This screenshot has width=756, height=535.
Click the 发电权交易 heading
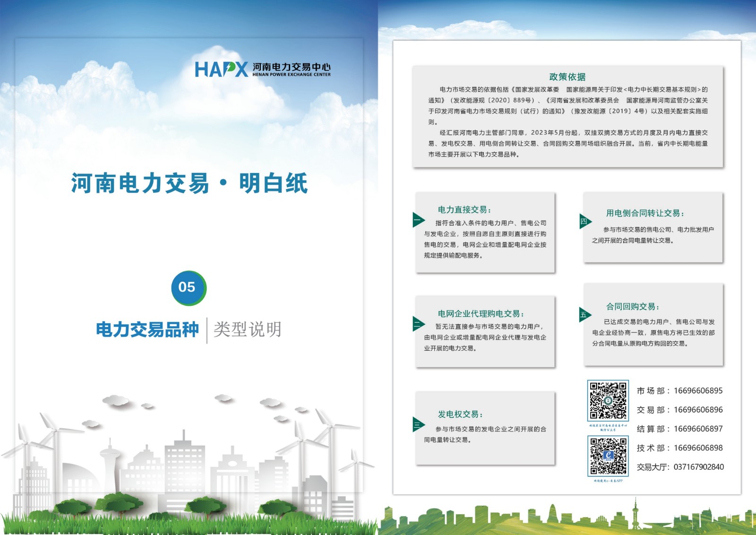pyautogui.click(x=460, y=414)
